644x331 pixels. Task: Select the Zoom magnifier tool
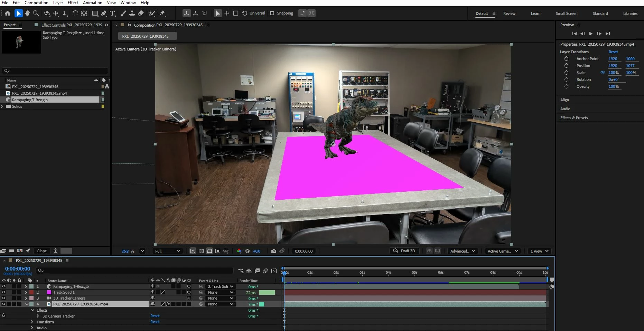point(36,13)
